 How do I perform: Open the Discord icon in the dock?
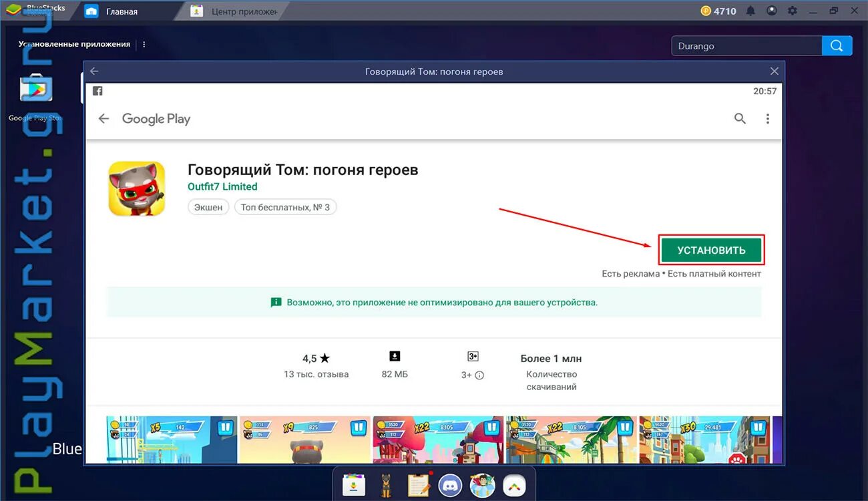(450, 486)
